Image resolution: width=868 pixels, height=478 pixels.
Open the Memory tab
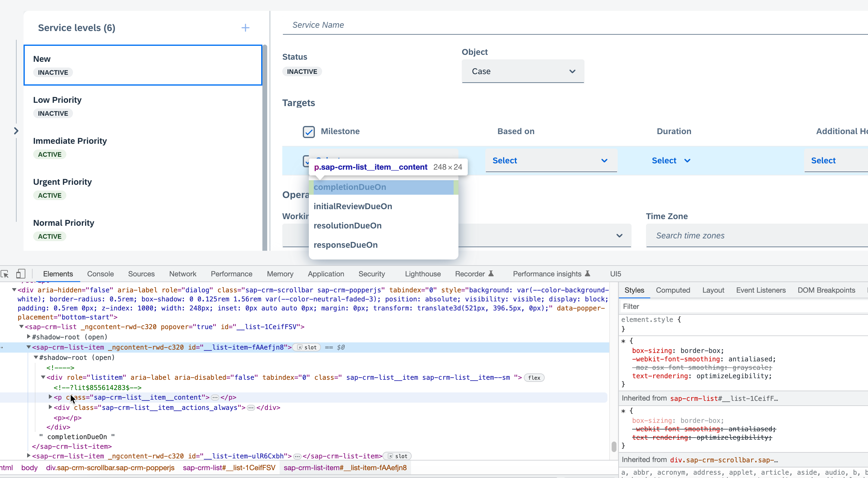point(280,274)
